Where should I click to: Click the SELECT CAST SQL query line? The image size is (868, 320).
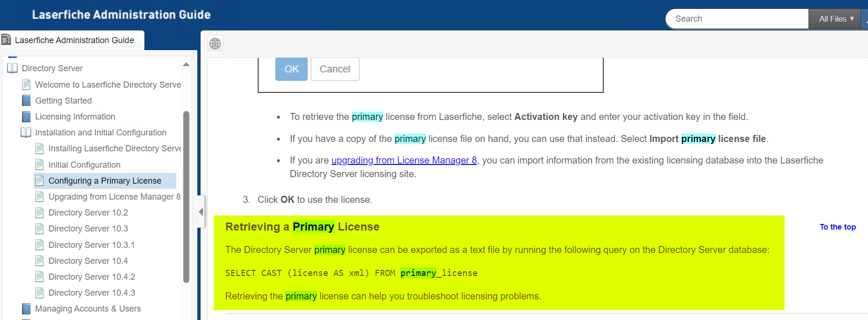point(351,273)
